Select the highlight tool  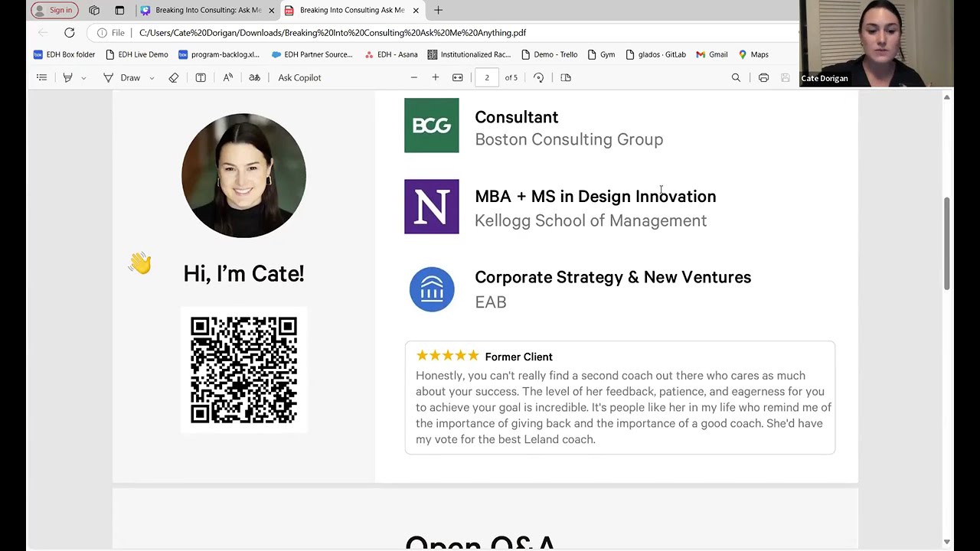point(67,77)
